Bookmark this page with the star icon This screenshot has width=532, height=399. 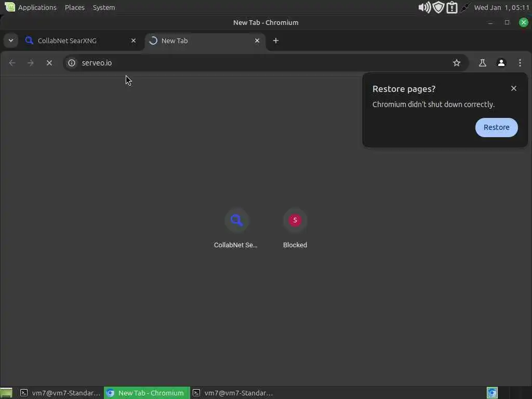coord(457,63)
